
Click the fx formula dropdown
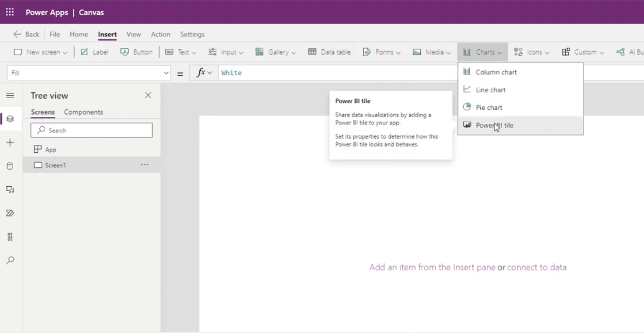pos(204,73)
